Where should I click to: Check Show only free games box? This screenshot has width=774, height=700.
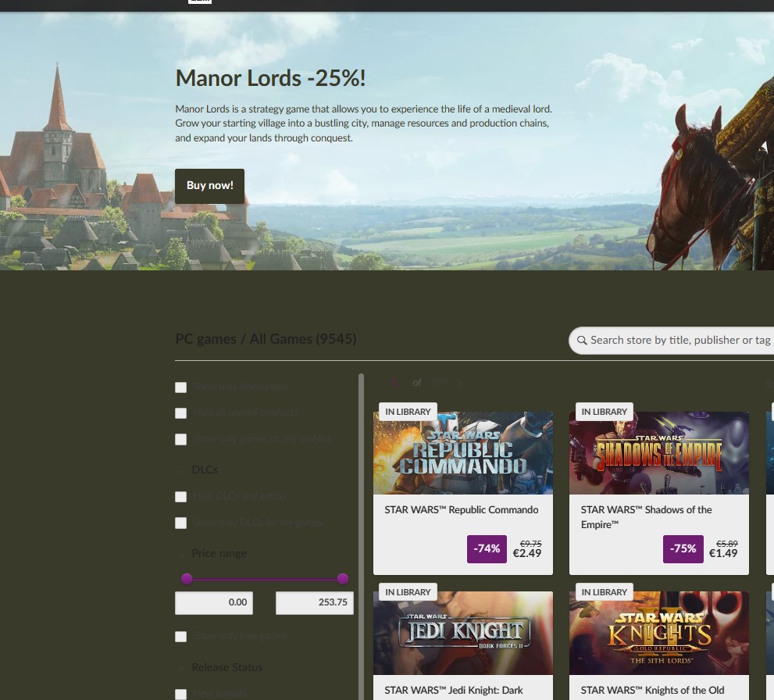(x=180, y=637)
